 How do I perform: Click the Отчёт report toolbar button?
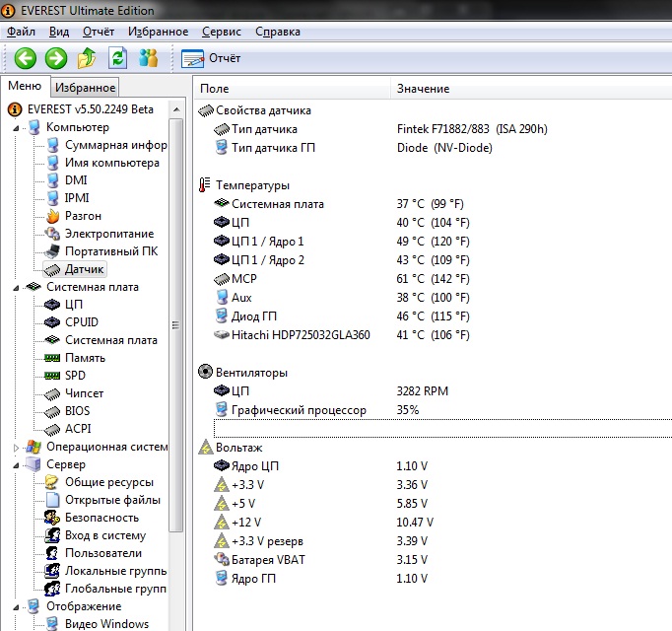click(212, 58)
